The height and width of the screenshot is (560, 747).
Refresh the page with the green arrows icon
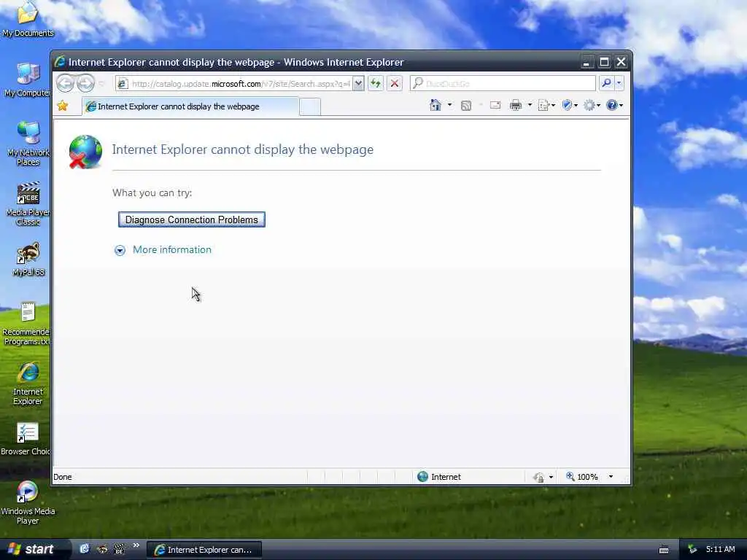[376, 84]
